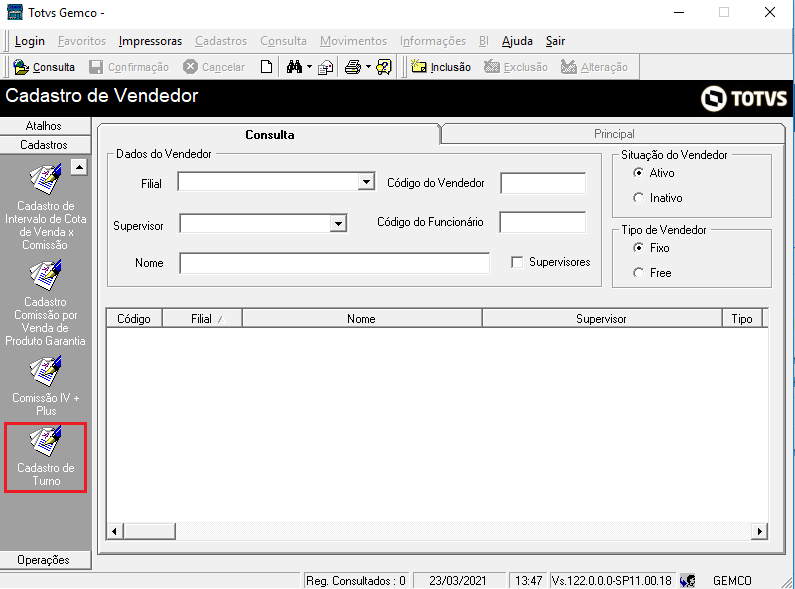Click the Cancelar toolbar icon
Viewport: 795px width, 589px height.
tap(190, 66)
